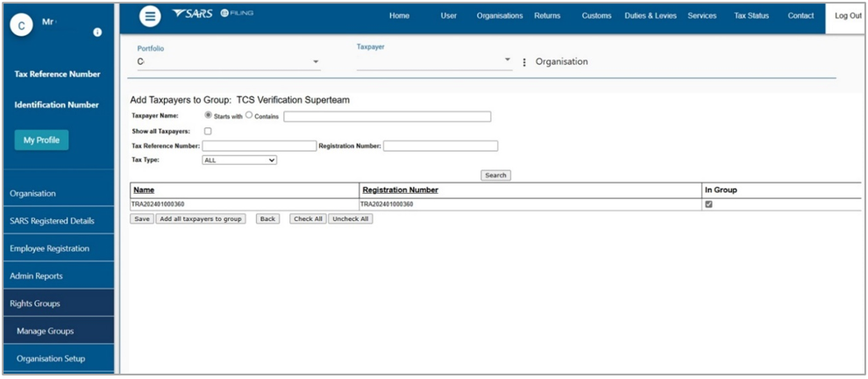Click the Taxpayer Name input field
Image resolution: width=868 pixels, height=379 pixels.
coord(388,117)
